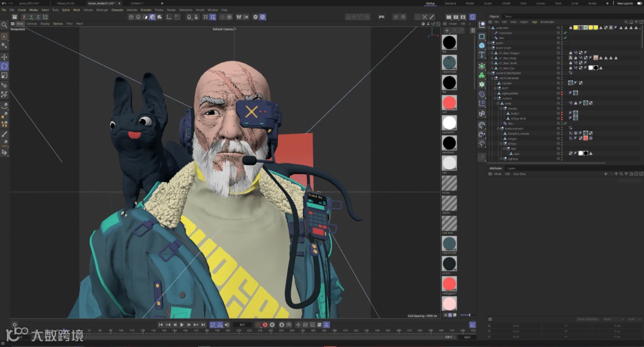Image resolution: width=644 pixels, height=347 pixels.
Task: Activate the Rotate tool in left toolbar
Action: point(4,66)
